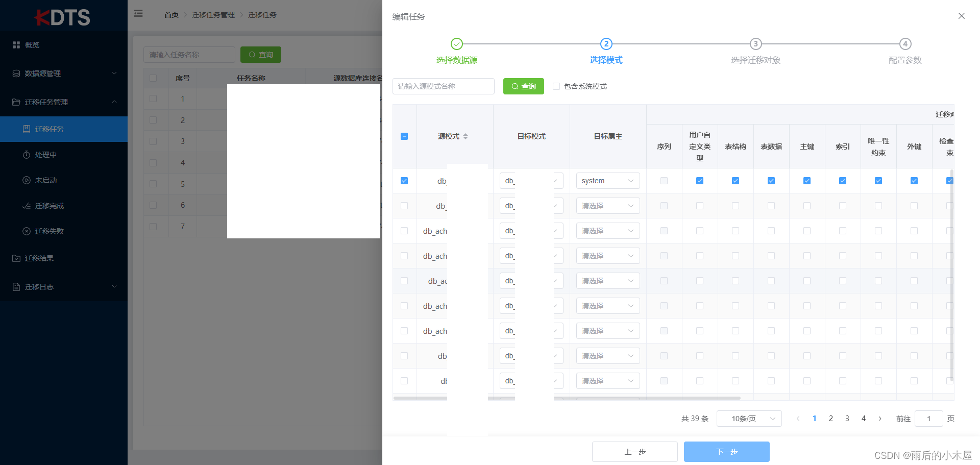Uncheck 外键 checkbox in first row
The height and width of the screenshot is (465, 980).
pos(914,181)
